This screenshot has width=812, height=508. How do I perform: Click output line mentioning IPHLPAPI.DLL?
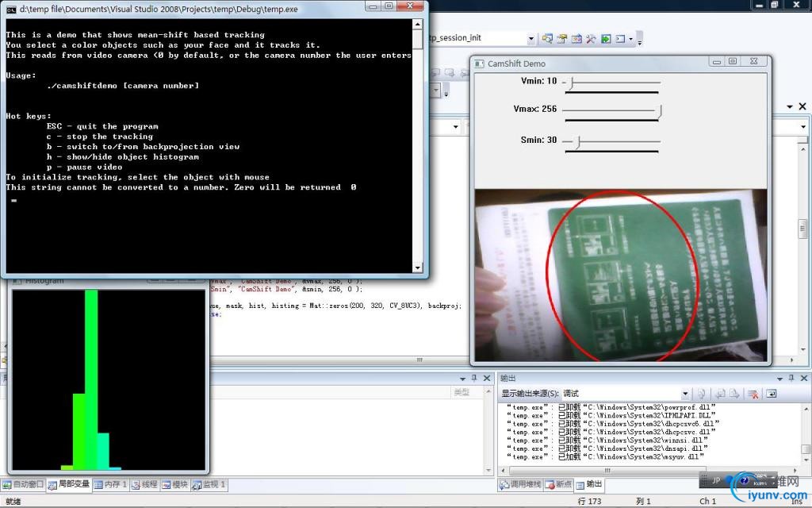click(611, 416)
